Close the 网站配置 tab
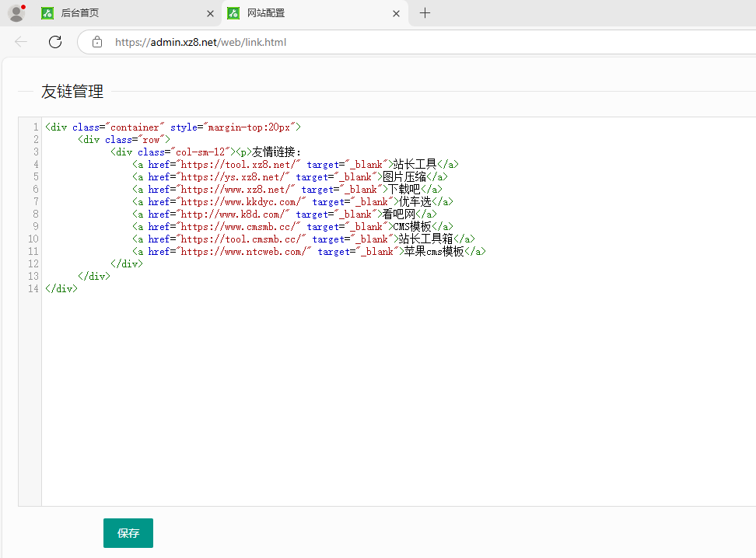 [x=397, y=13]
